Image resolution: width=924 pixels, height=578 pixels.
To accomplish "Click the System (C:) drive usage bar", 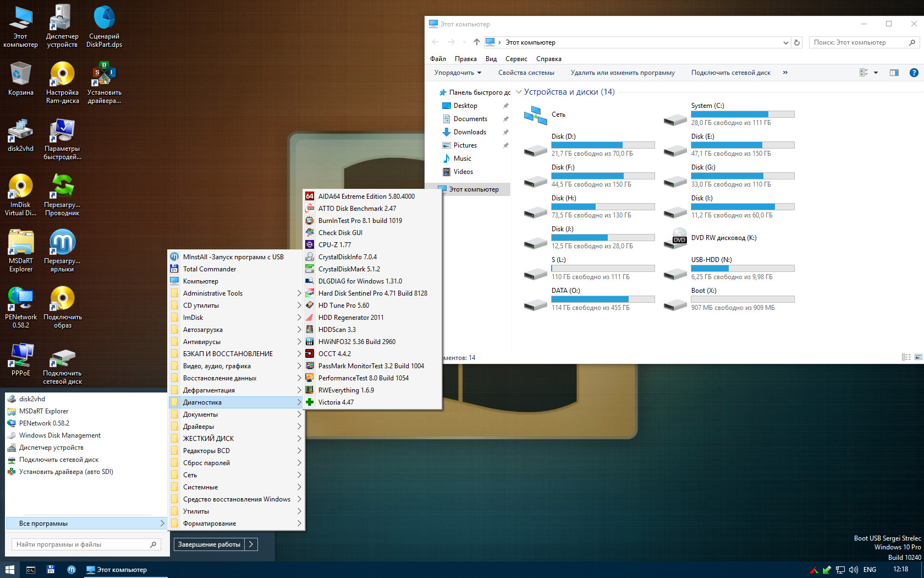I will coord(743,114).
